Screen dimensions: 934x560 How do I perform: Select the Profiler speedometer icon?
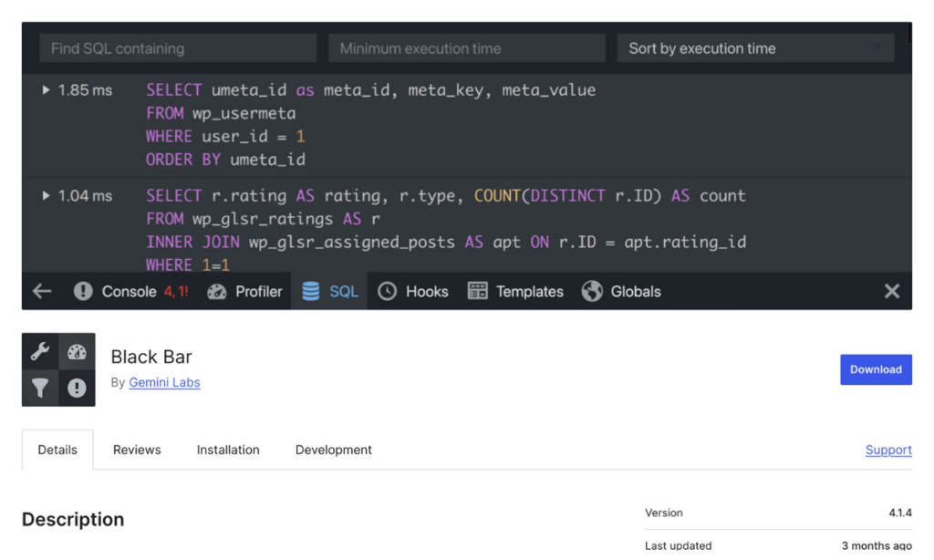(215, 291)
